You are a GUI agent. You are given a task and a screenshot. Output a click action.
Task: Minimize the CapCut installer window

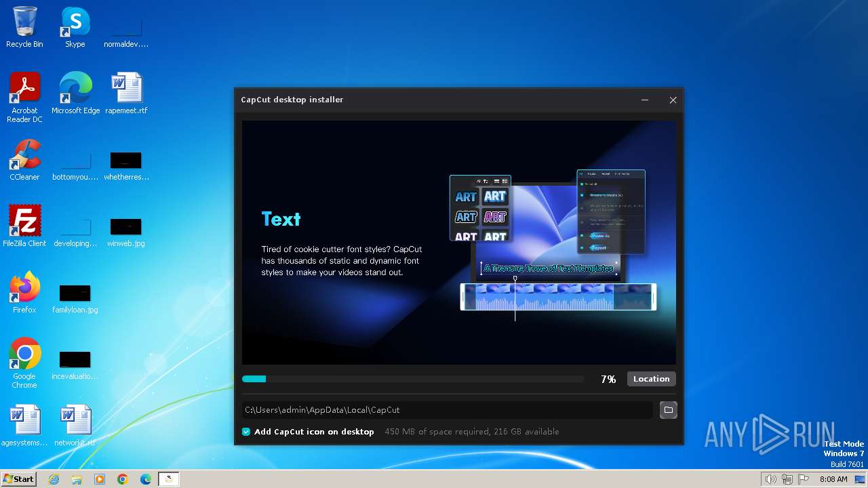click(x=645, y=100)
